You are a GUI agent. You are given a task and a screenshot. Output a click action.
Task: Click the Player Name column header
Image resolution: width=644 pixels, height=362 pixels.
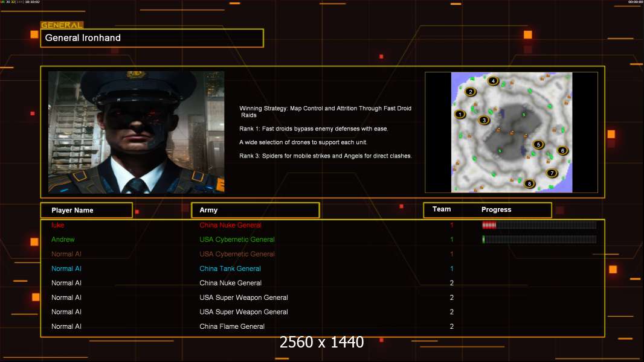click(x=86, y=211)
